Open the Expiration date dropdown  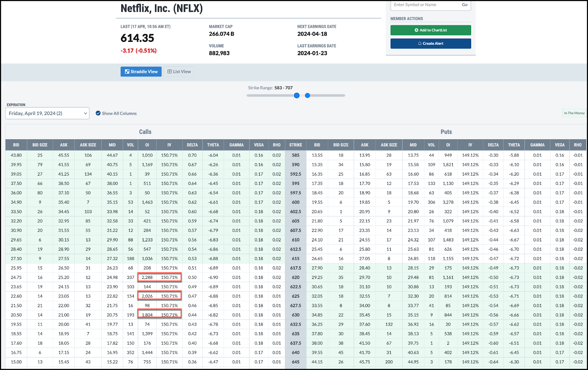(x=47, y=113)
